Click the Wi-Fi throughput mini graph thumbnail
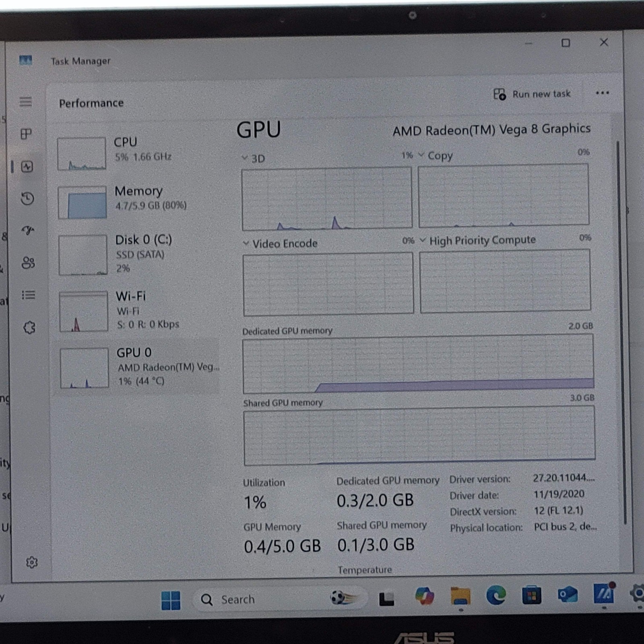The height and width of the screenshot is (644, 644). click(84, 312)
